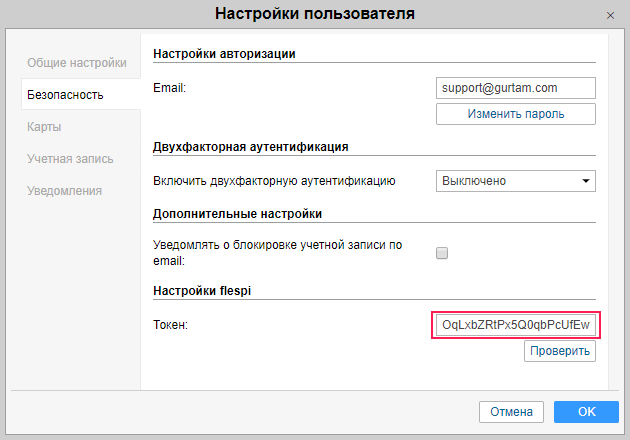Confirm settings with the OK button
The height and width of the screenshot is (440, 630).
point(586,412)
